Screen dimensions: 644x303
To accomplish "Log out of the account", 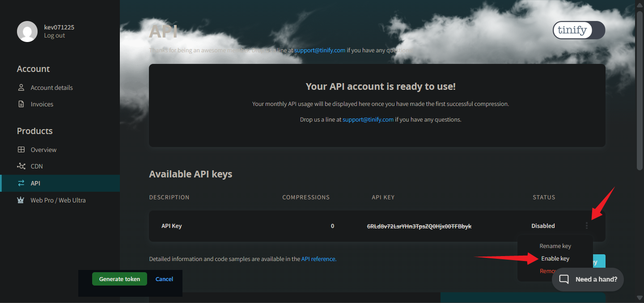I will [55, 35].
